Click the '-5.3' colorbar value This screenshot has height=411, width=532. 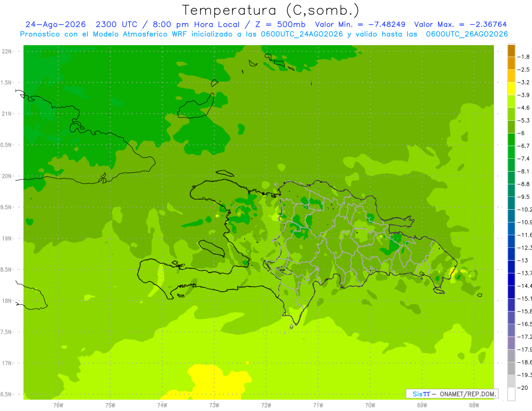pos(524,121)
